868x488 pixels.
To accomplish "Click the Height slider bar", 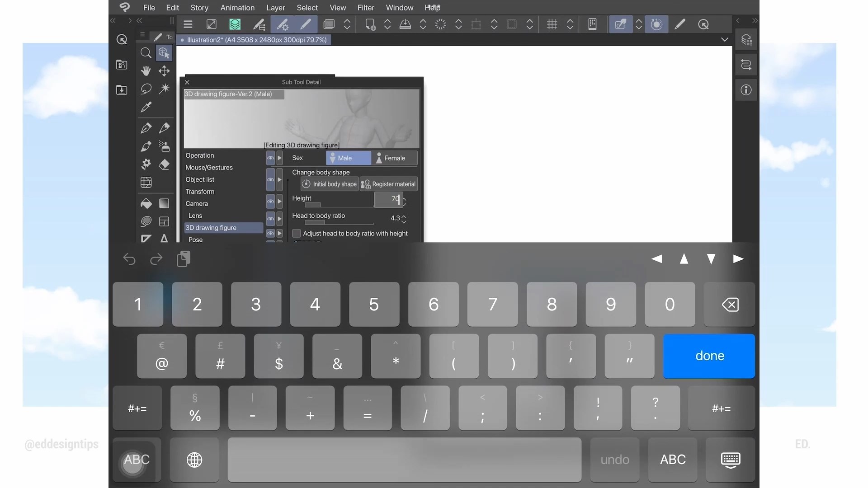I will [339, 205].
